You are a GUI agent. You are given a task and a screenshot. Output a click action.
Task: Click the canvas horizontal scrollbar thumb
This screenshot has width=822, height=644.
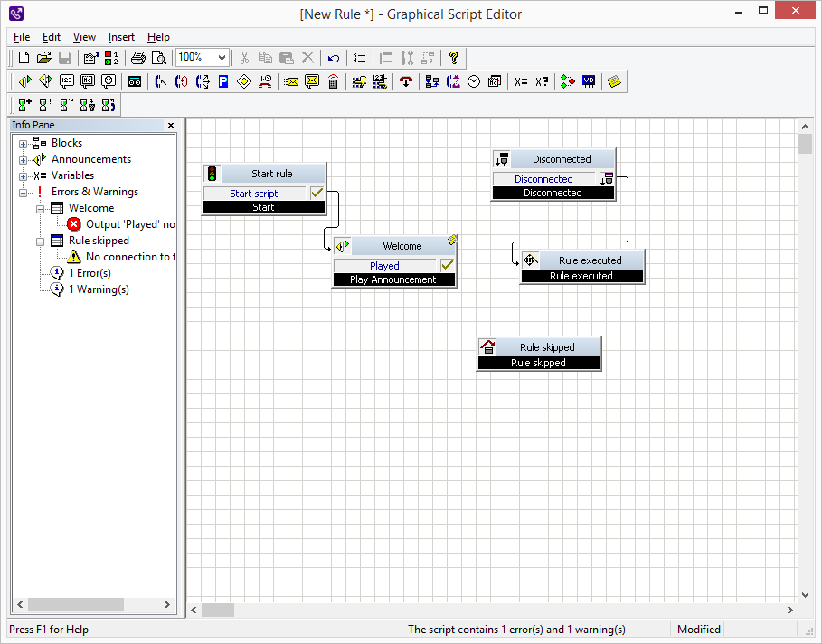point(217,610)
